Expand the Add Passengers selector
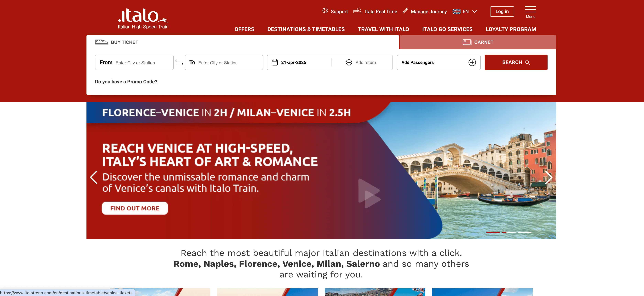The height and width of the screenshot is (296, 644). click(x=425, y=62)
